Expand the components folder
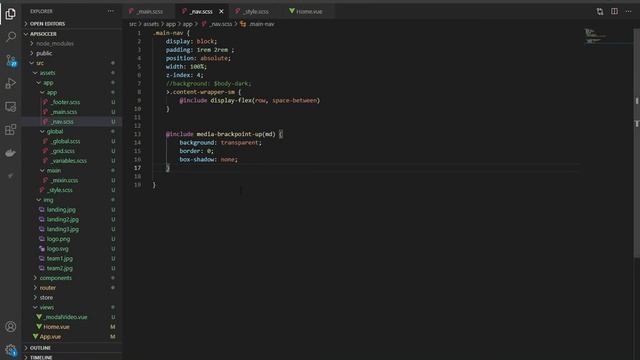640x360 pixels. [56, 278]
